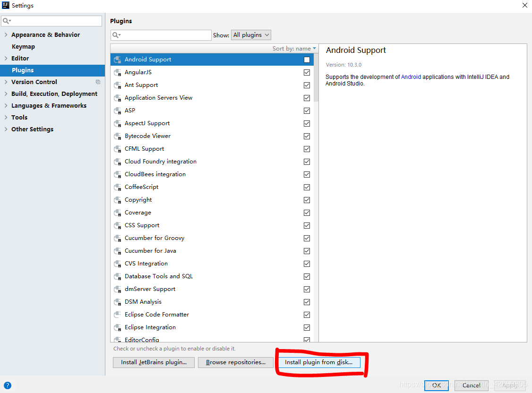Screen dimensions: 532x393
Task: Click the Application Servers View plugin icon
Action: (x=118, y=98)
